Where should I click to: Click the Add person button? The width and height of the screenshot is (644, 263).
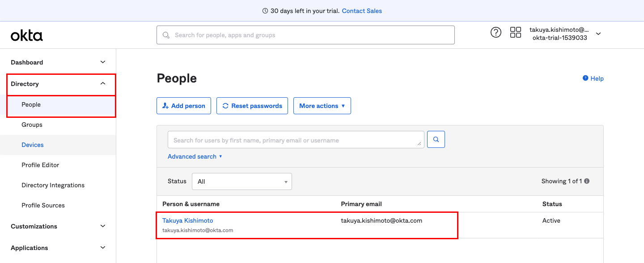[184, 106]
